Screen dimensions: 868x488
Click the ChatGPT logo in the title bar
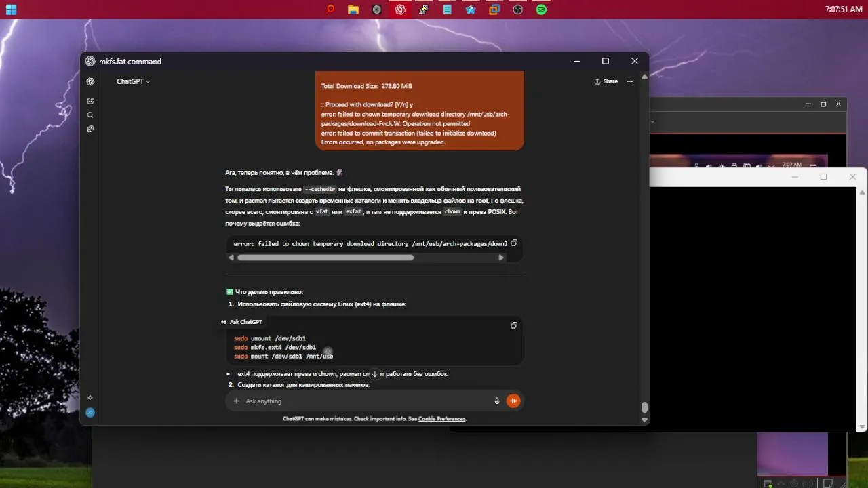pos(90,61)
